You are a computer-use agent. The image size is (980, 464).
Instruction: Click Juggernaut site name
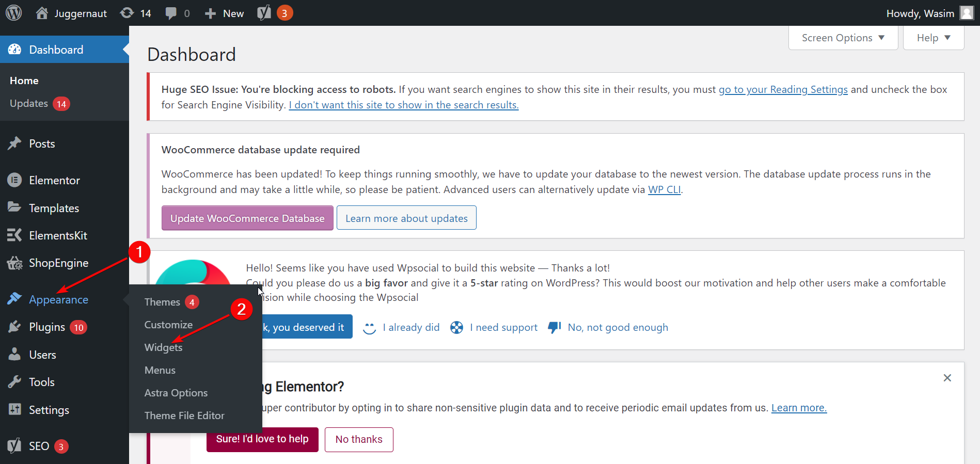tap(81, 13)
